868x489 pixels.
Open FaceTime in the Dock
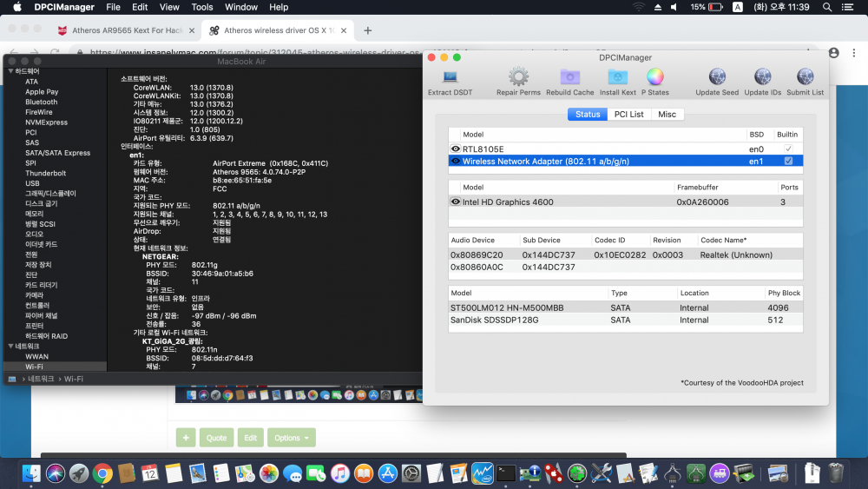(x=316, y=473)
